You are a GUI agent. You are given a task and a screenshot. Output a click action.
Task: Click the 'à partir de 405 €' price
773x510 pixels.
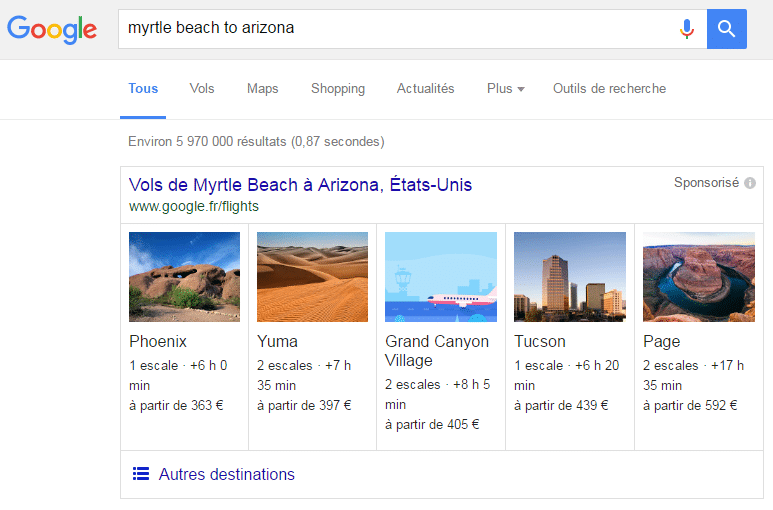click(432, 424)
